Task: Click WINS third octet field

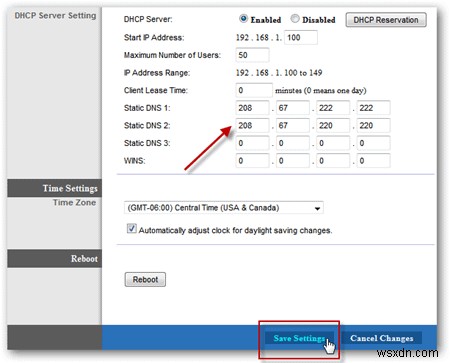Action: 333,161
